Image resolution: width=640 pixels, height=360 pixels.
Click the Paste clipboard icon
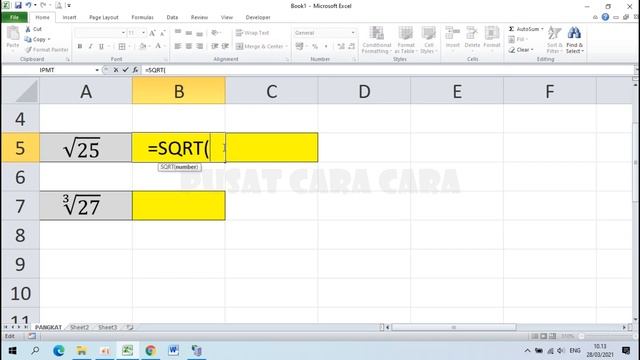click(x=13, y=33)
